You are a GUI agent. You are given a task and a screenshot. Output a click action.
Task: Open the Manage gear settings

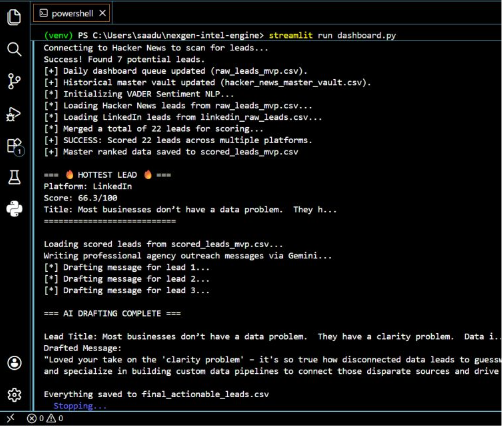click(14, 395)
